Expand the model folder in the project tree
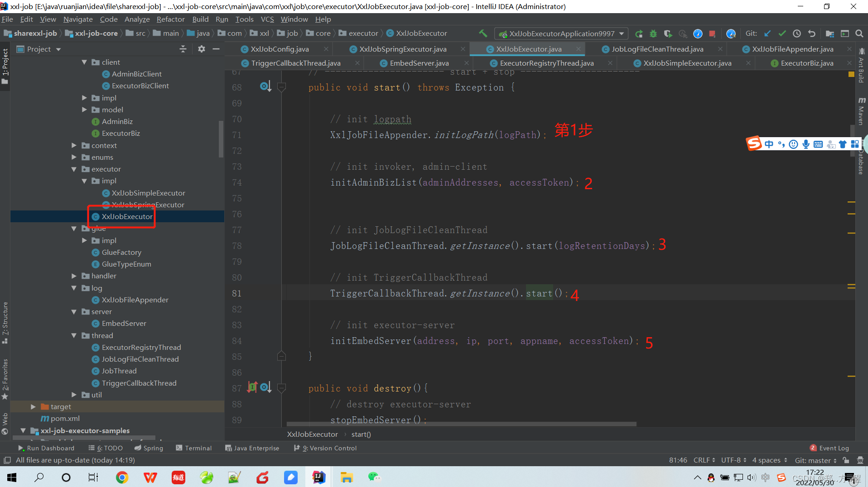The width and height of the screenshot is (868, 487). 84,110
